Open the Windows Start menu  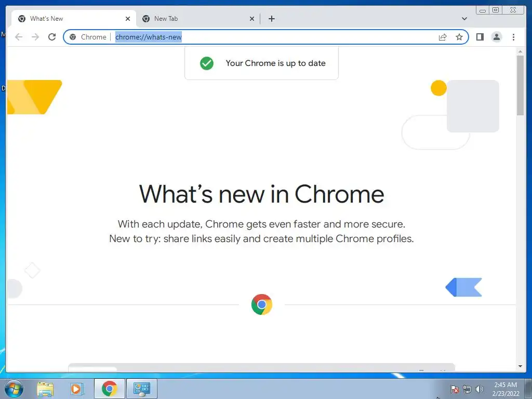[14, 389]
